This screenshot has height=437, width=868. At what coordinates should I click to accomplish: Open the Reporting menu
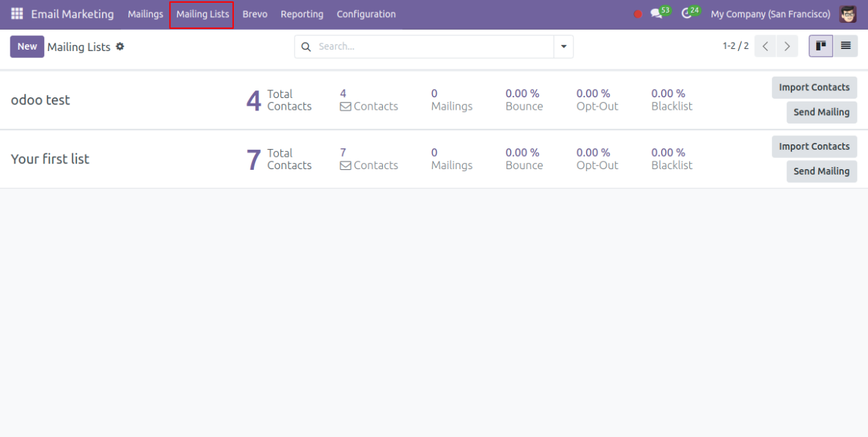(302, 14)
